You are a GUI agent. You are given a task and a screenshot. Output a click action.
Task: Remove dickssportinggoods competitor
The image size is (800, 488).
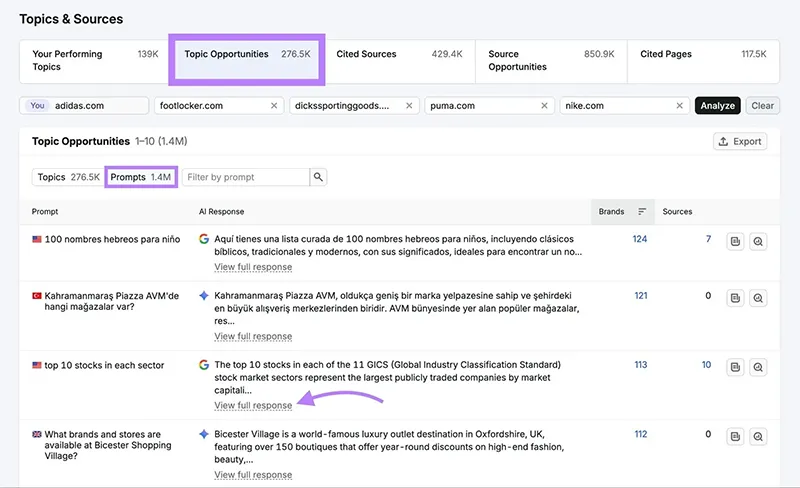coord(409,106)
